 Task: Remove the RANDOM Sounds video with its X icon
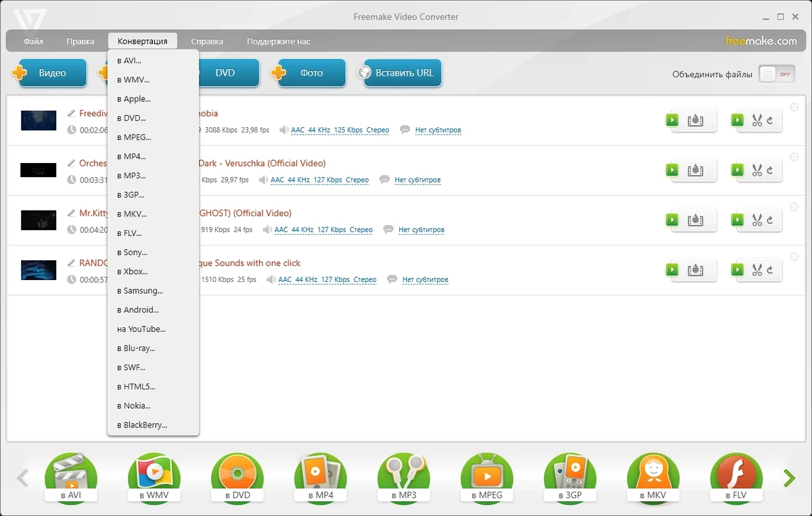pos(794,257)
